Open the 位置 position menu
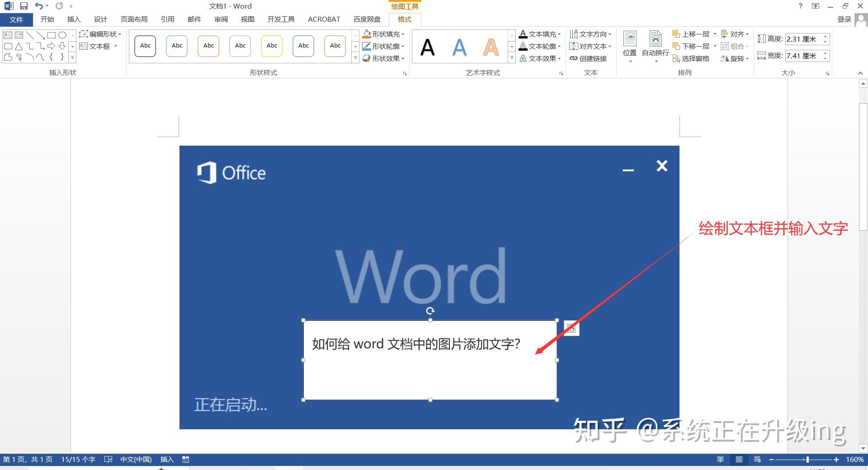This screenshot has width=868, height=470. (x=630, y=47)
